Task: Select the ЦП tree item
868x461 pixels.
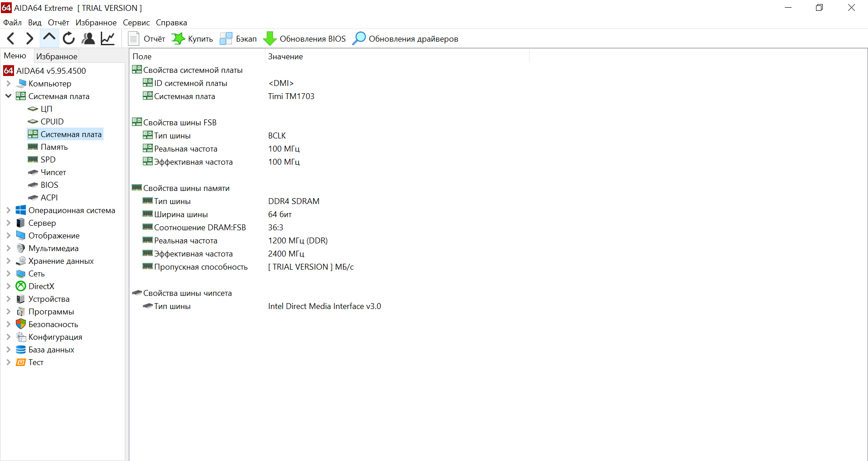Action: click(x=47, y=109)
